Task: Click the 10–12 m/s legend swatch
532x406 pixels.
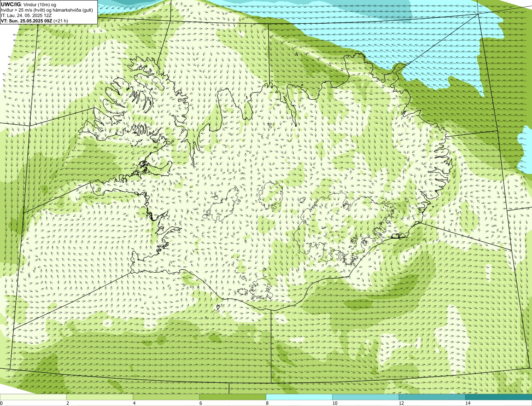Action: tap(366, 397)
